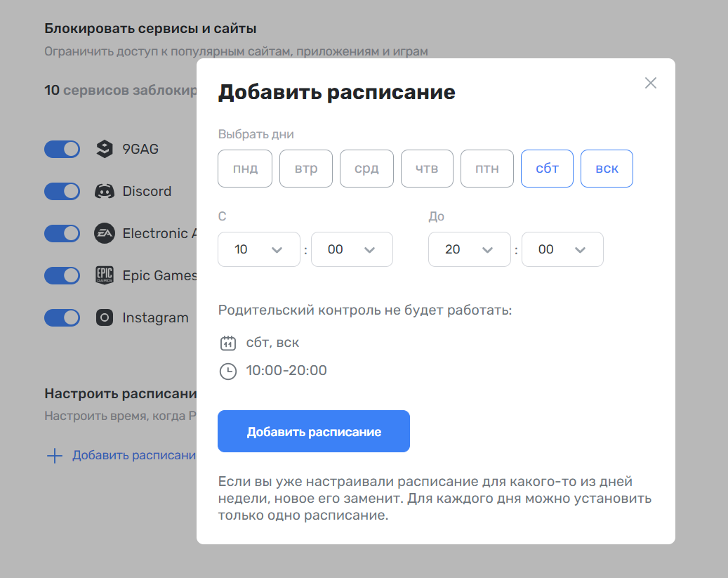Open the start hour dropdown showing 10
Viewport: 728px width, 578px height.
[258, 249]
